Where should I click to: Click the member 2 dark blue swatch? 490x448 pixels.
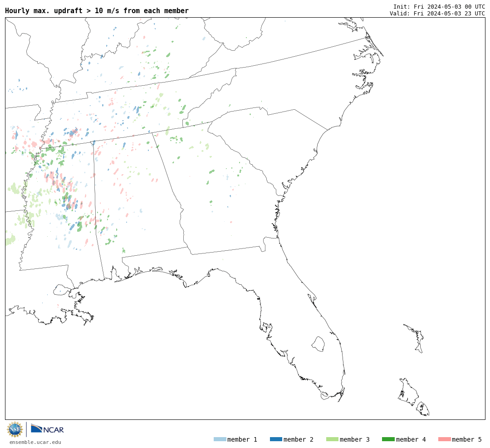[x=276, y=439]
